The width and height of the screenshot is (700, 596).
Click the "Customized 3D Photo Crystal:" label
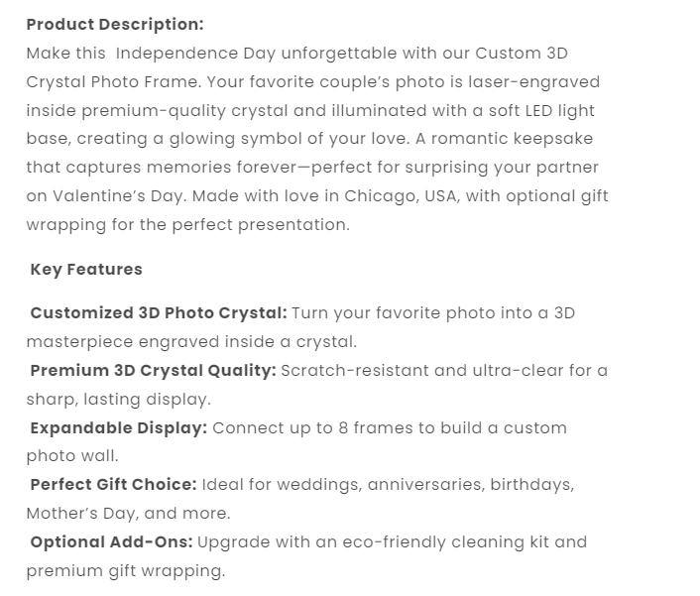point(159,312)
